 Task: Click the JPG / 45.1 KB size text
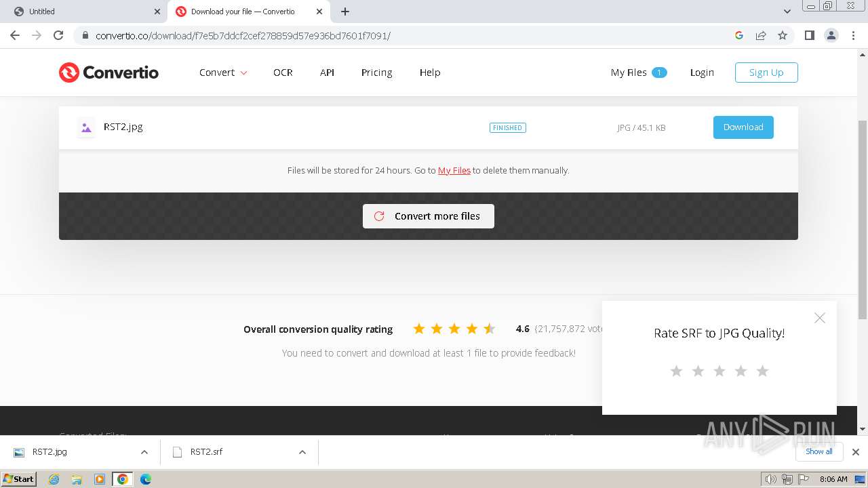(642, 127)
